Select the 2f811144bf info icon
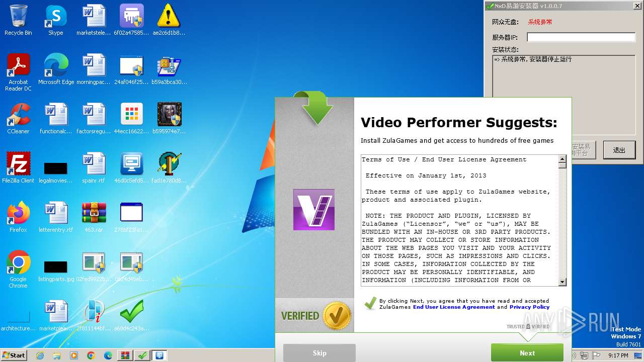The height and width of the screenshot is (362, 644). (x=94, y=316)
